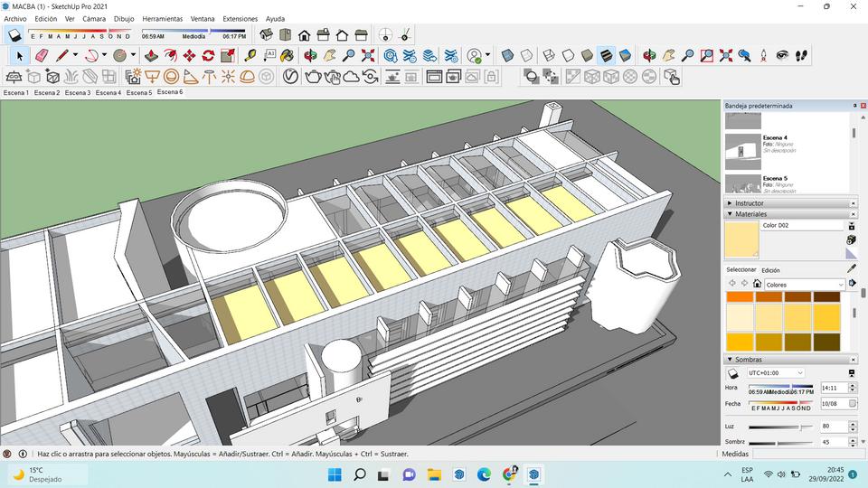Select the Eraser tool
Viewport: 868px width, 488px height.
pos(41,56)
